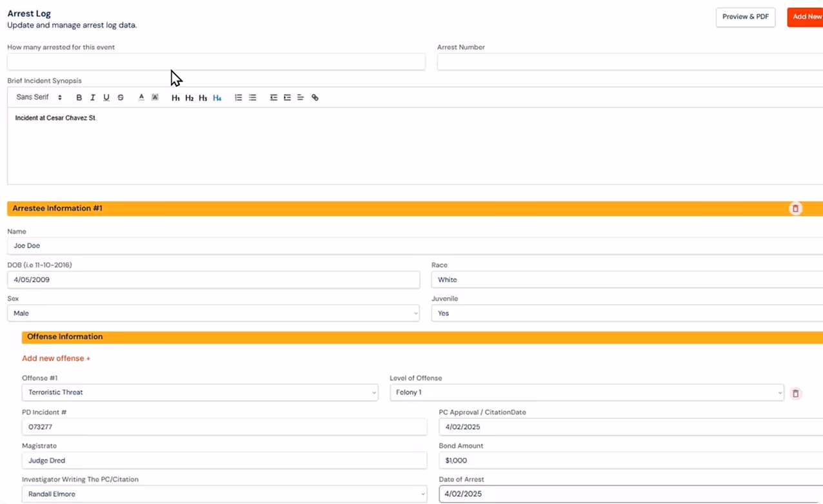823x504 pixels.
Task: Open the Sans Serif font selector
Action: tap(39, 97)
